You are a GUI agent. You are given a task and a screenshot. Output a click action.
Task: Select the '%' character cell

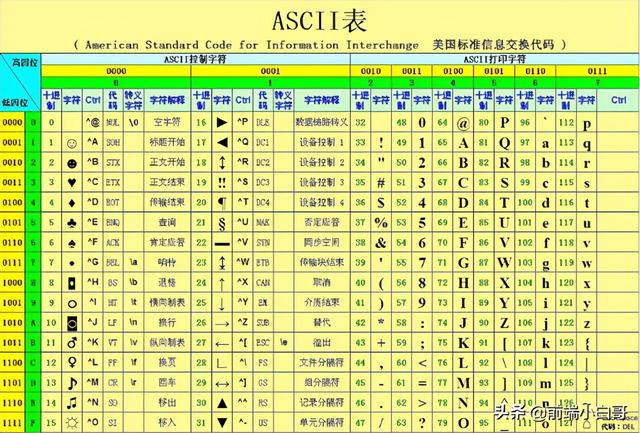pos(381,222)
